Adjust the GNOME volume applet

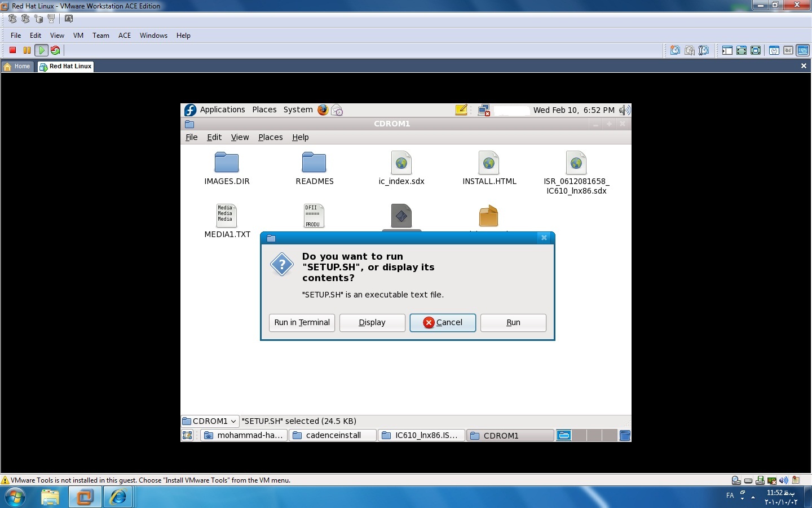coord(624,110)
